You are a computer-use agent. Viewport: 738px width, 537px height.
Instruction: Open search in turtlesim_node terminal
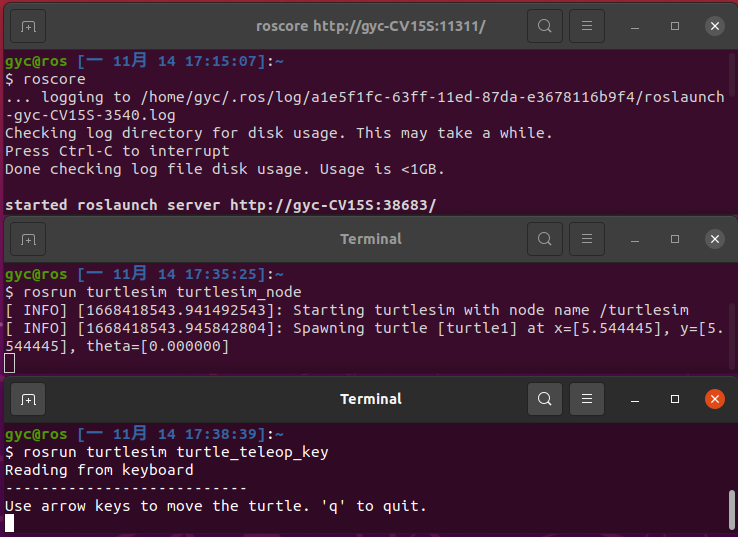tap(545, 240)
